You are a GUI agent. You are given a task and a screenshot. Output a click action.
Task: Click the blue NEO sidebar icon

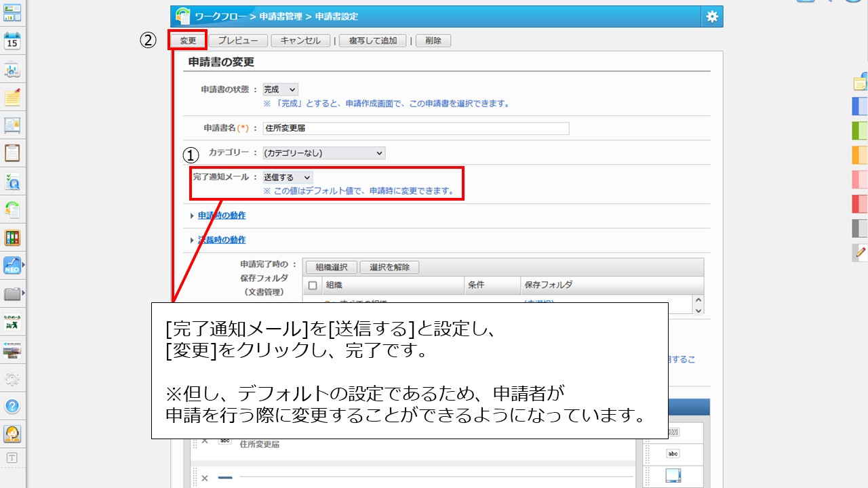(12, 266)
